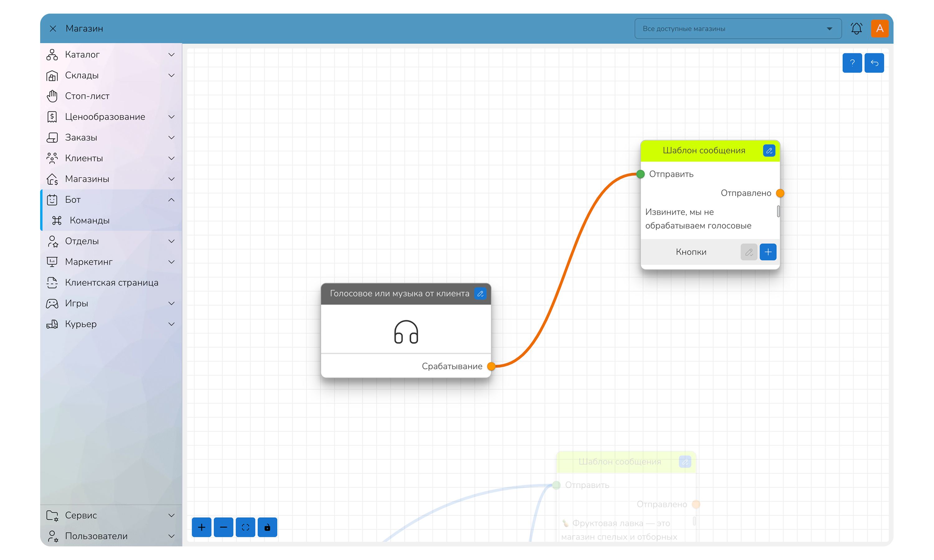The width and height of the screenshot is (934, 560).
Task: Click the zoom in plus button on canvas
Action: (201, 527)
